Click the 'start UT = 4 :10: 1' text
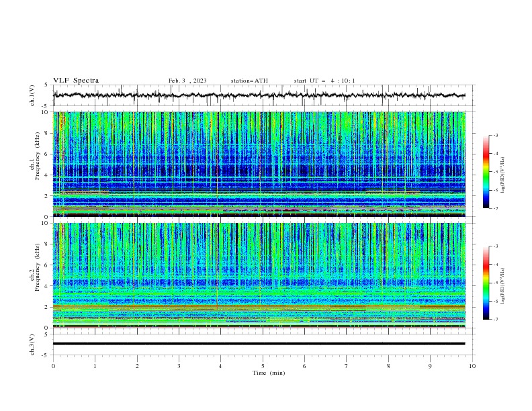This screenshot has height=411, width=532. (x=324, y=81)
